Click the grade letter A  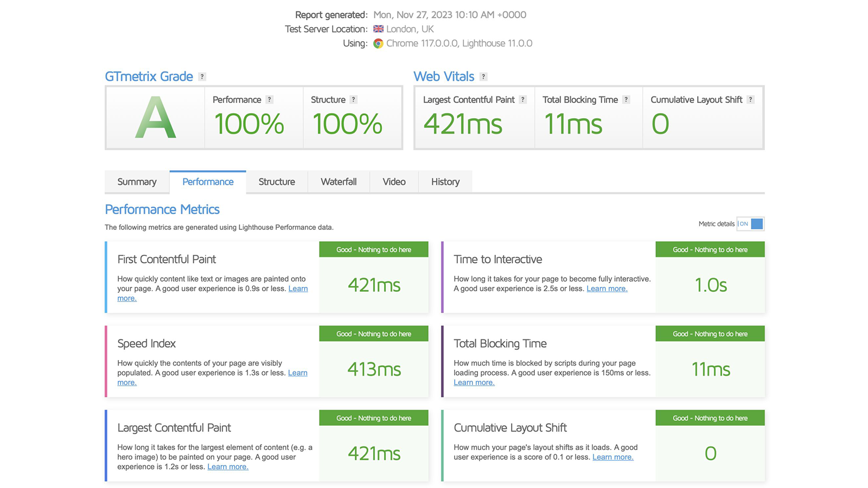(x=155, y=118)
